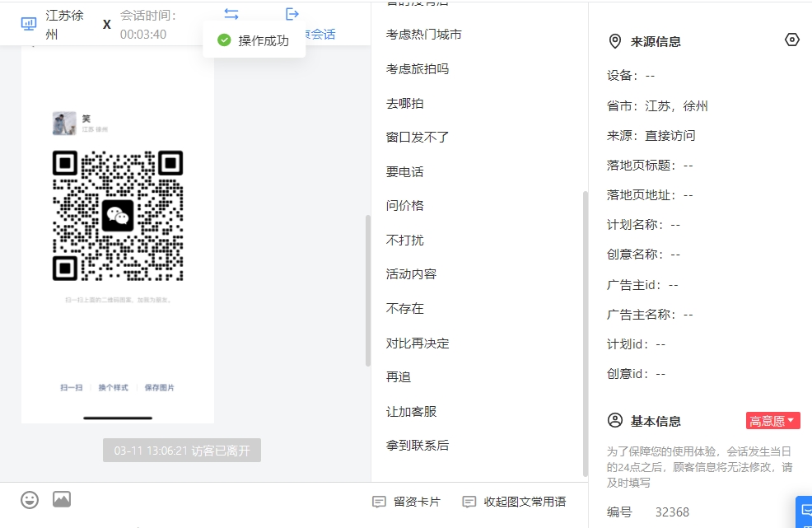This screenshot has height=528, width=812.
Task: Click the 操作成功 toast message
Action: pyautogui.click(x=254, y=40)
